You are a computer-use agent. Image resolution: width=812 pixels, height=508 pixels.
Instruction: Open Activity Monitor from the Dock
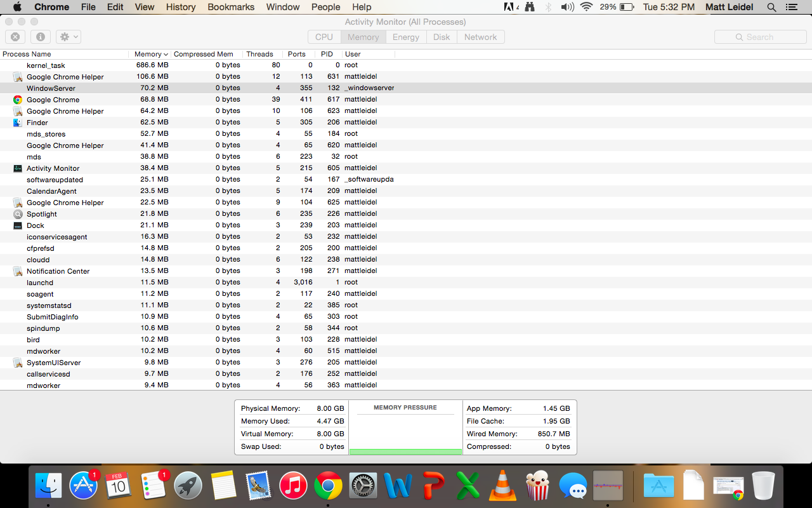point(608,486)
